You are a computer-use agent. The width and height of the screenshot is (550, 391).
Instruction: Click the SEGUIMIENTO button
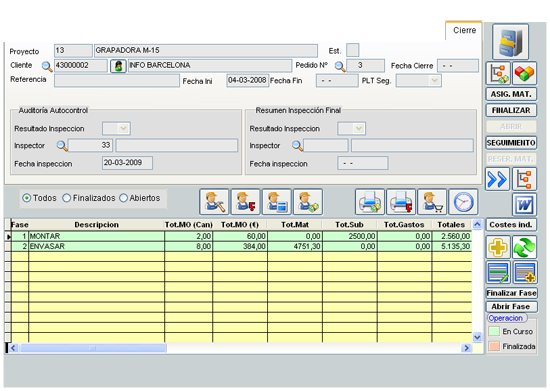tap(511, 143)
